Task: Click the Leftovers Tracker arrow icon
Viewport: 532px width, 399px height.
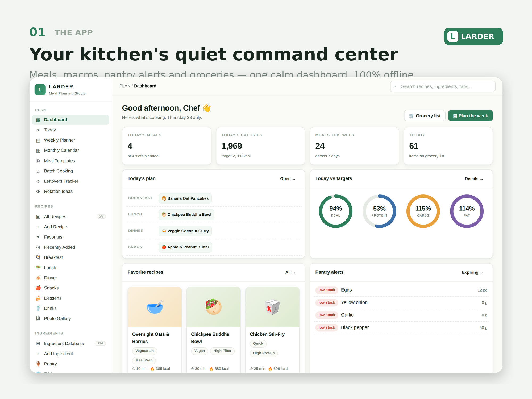Action: (38, 181)
